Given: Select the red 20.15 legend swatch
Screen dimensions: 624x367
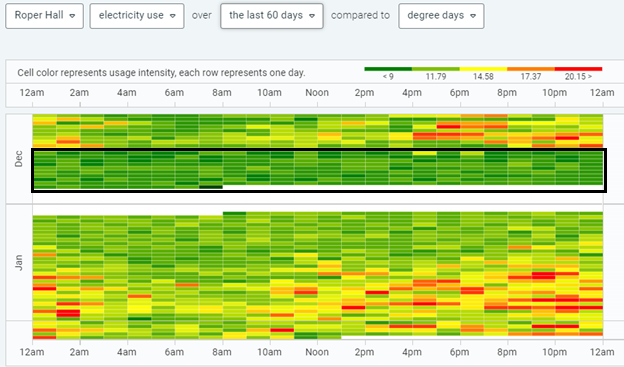Looking at the screenshot, I should click(x=578, y=69).
